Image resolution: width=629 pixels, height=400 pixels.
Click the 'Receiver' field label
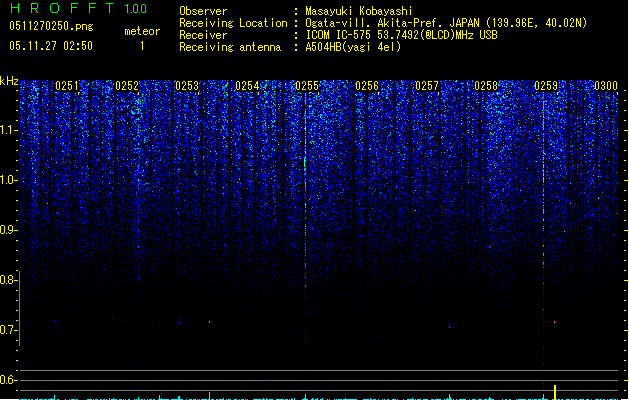(x=203, y=35)
